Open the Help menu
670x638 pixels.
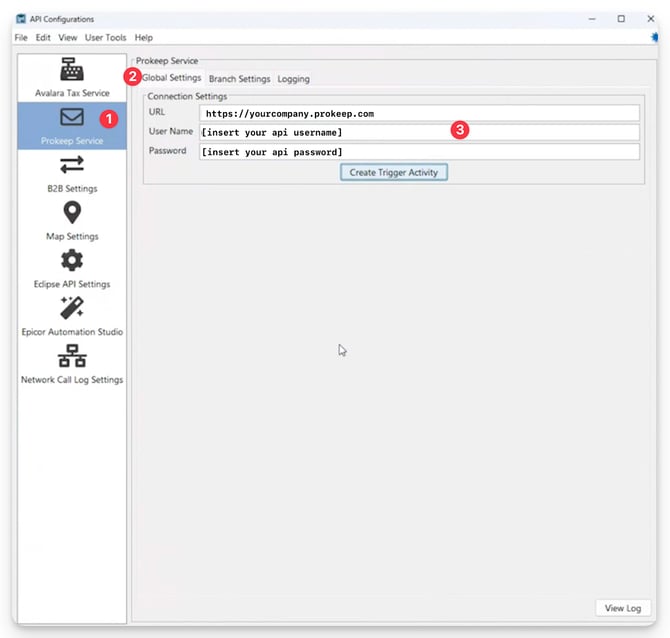click(144, 37)
